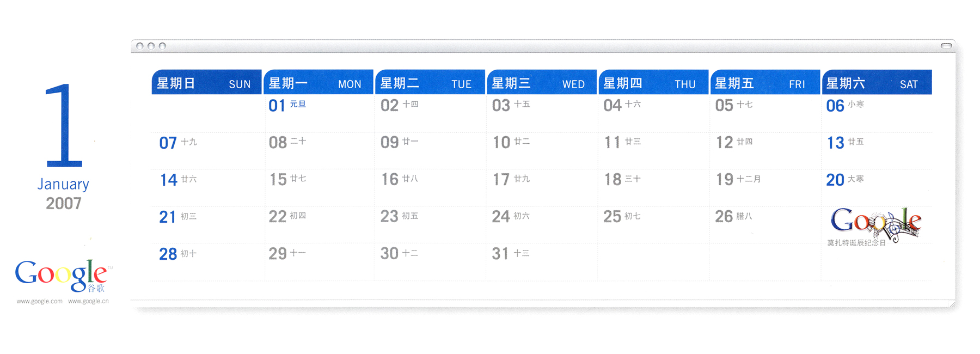Viewport: 980px width, 354px height.
Task: Select date 11 廿三
Action: 622,142
